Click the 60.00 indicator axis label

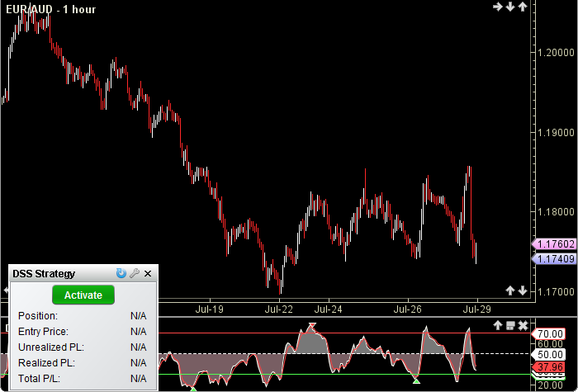[551, 344]
